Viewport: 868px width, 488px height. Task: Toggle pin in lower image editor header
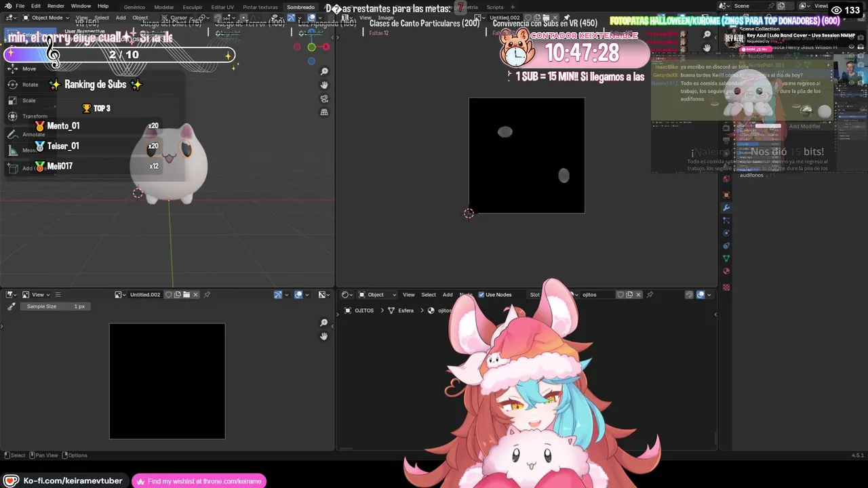point(207,295)
